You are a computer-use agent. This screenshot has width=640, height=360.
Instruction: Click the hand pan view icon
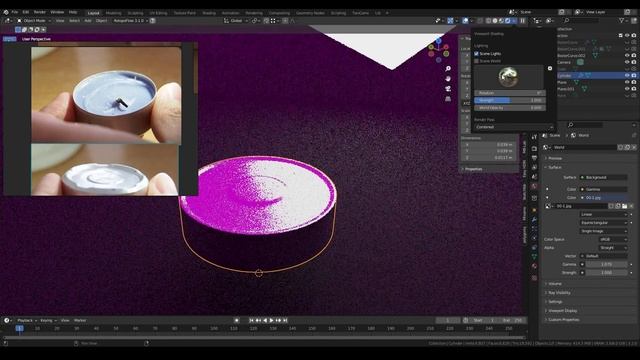coord(448,78)
